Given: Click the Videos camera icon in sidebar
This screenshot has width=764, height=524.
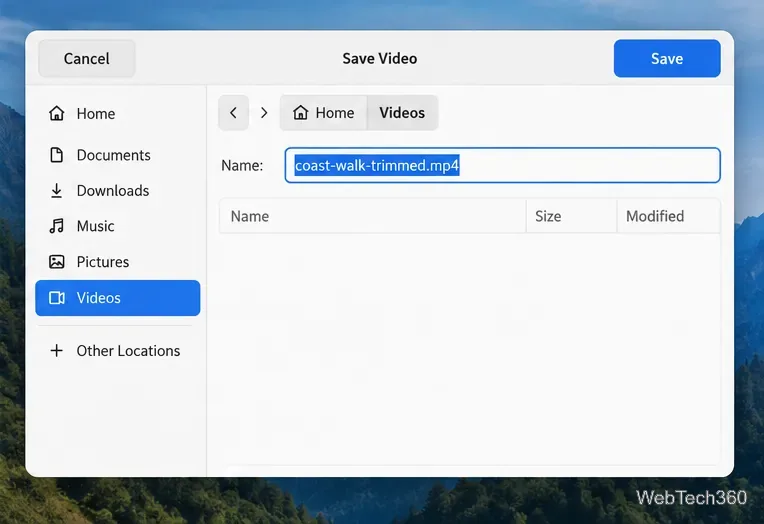Looking at the screenshot, I should pos(57,298).
